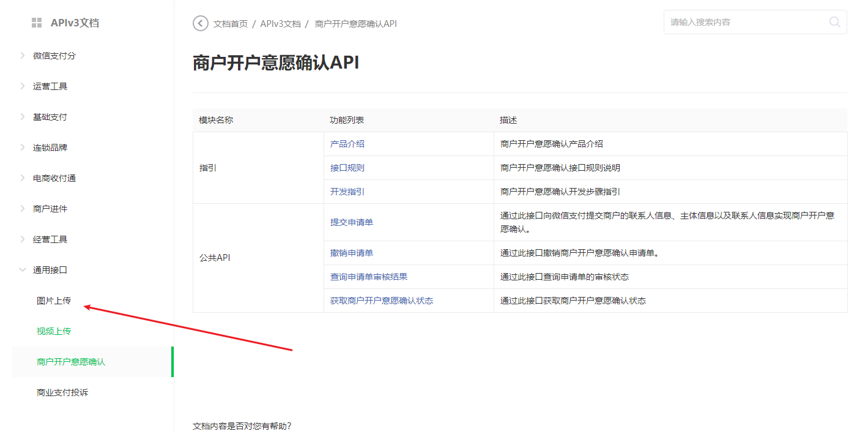Expand the 连锁品牌 chevron
The image size is (868, 431).
pos(23,147)
